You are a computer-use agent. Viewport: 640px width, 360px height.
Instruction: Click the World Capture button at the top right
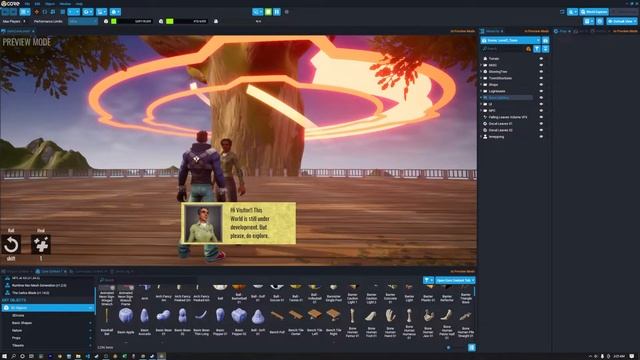point(594,12)
